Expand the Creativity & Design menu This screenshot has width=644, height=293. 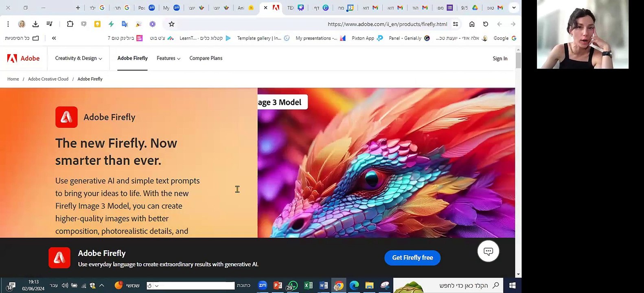(79, 58)
